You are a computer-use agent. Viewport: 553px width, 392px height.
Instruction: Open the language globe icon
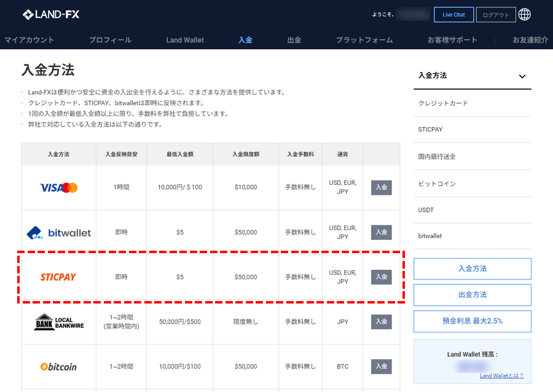coord(525,15)
